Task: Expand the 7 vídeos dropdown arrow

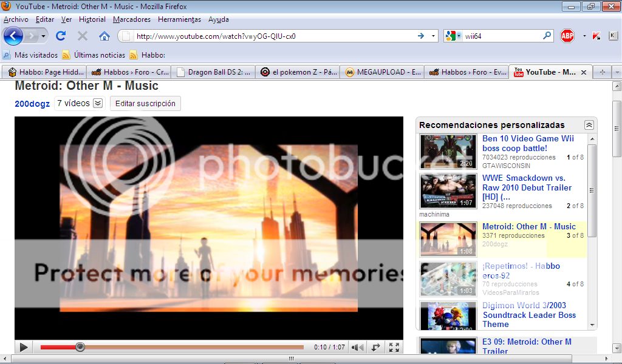Action: click(98, 104)
